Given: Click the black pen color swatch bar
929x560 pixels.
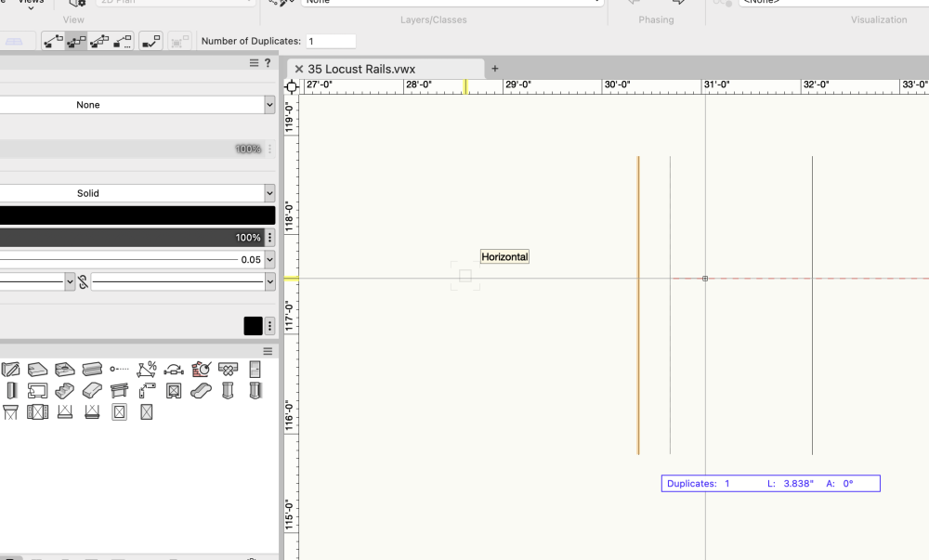Looking at the screenshot, I should [x=137, y=215].
